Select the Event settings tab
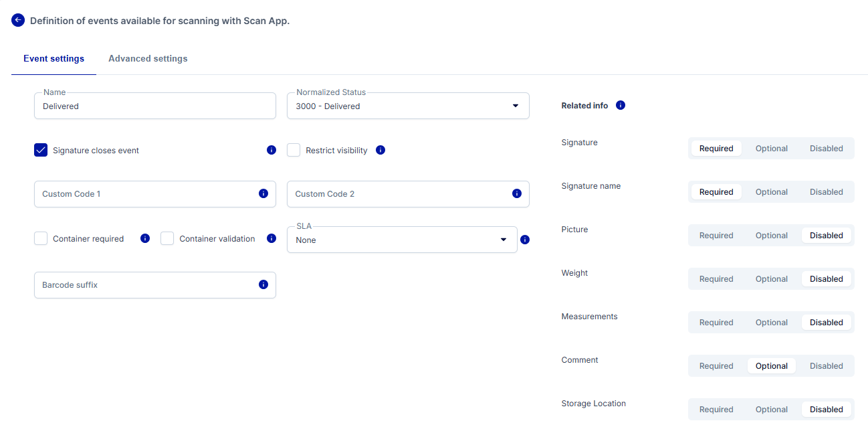Screen dimensions: 868x433 (x=53, y=59)
